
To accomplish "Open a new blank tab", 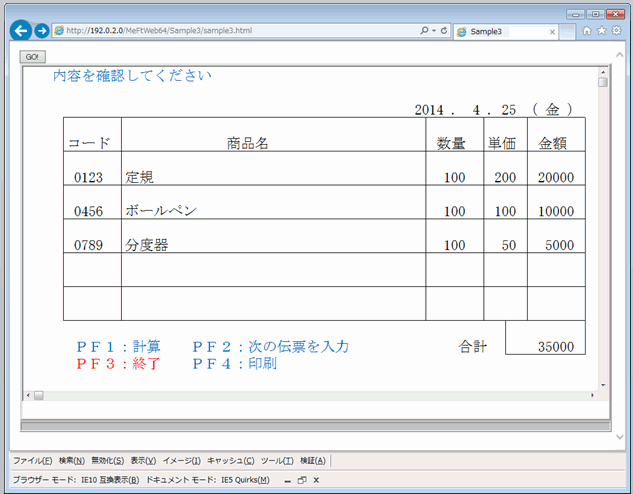I will [567, 32].
